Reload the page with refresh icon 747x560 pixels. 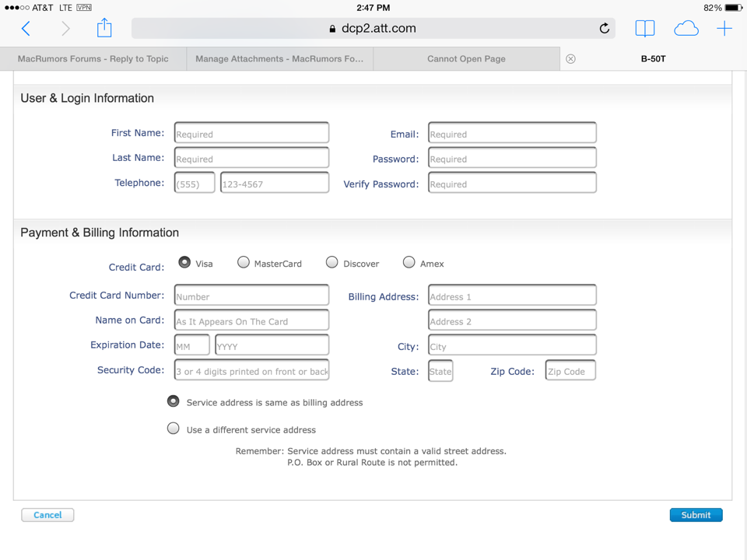pos(604,29)
